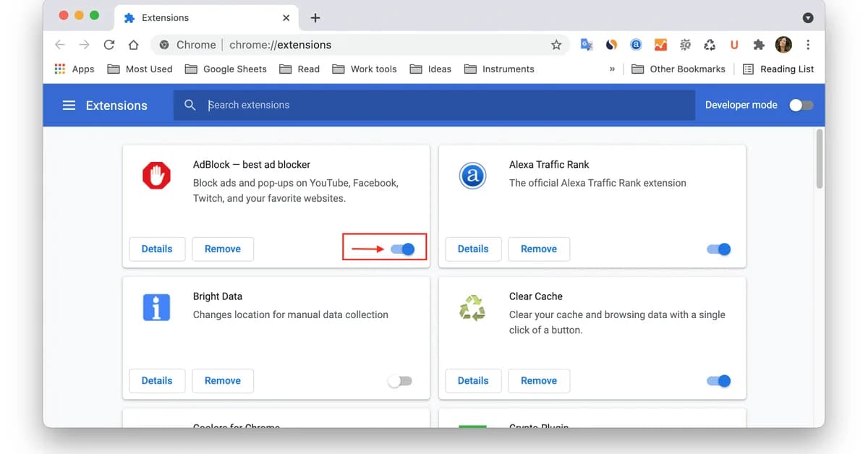This screenshot has width=868, height=454.
Task: Click the AdBlock red hand icon
Action: click(156, 176)
